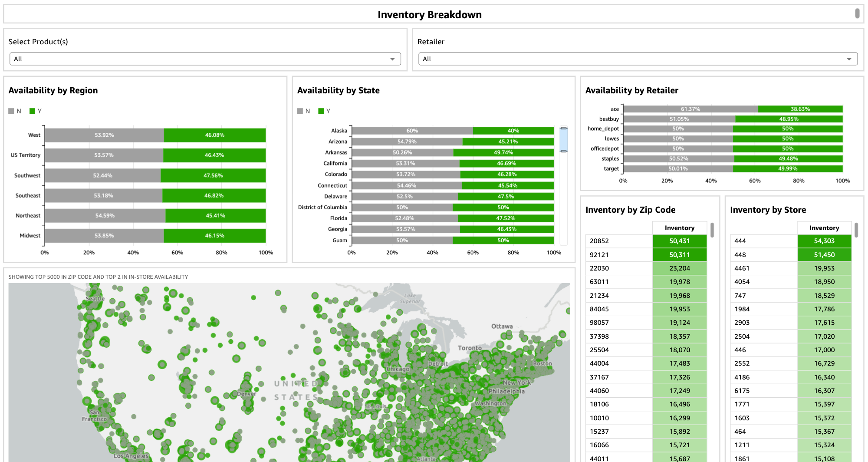The height and width of the screenshot is (462, 868).
Task: Click the Inventory by Zip Code table scrollbar
Action: click(712, 230)
